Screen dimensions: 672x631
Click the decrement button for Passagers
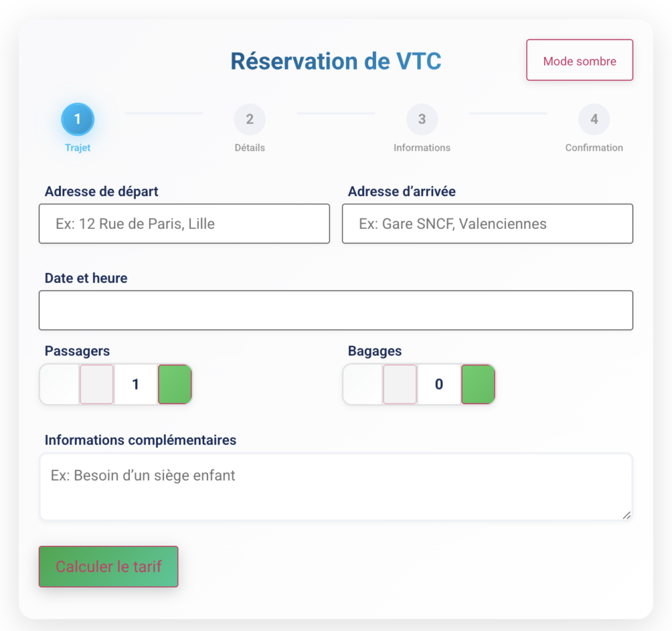96,384
